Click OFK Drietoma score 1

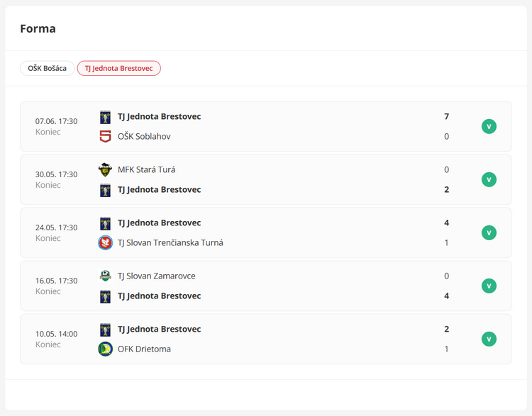[x=446, y=349]
